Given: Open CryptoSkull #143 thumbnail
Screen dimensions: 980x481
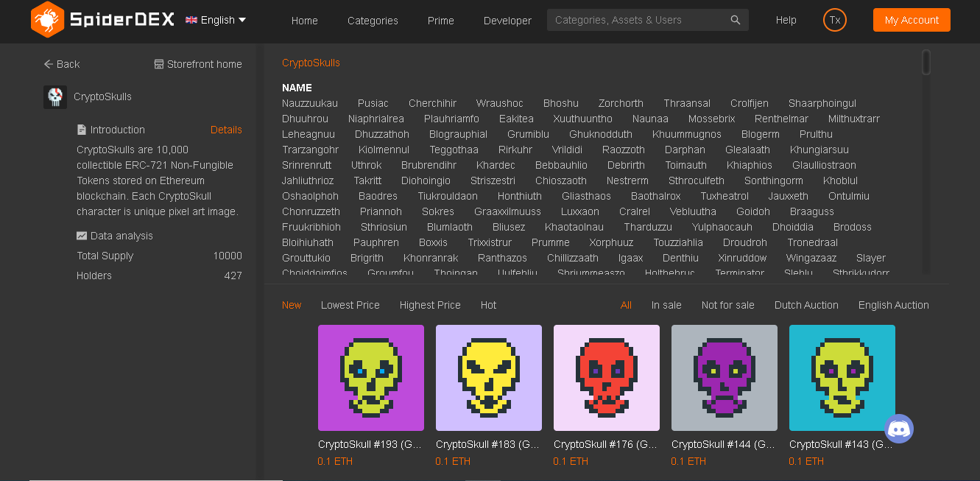Looking at the screenshot, I should tap(842, 378).
